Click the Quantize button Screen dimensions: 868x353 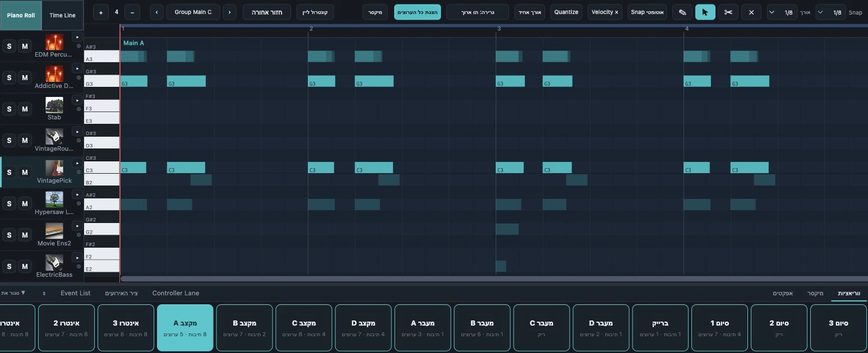[x=566, y=12]
